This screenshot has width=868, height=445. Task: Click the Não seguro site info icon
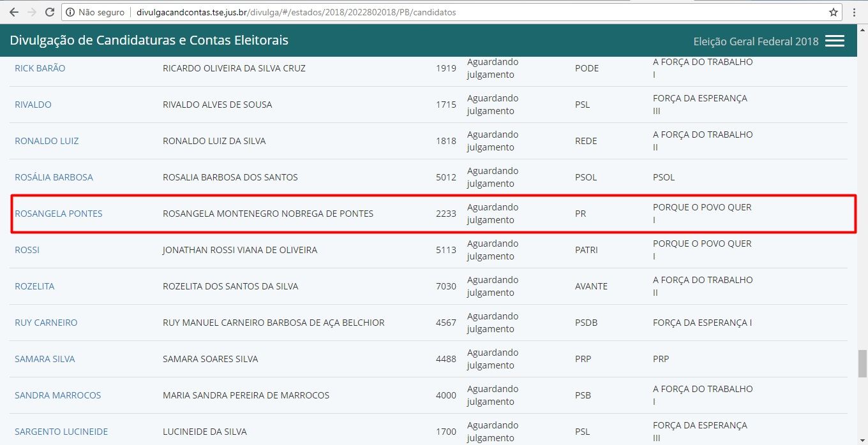coord(70,12)
